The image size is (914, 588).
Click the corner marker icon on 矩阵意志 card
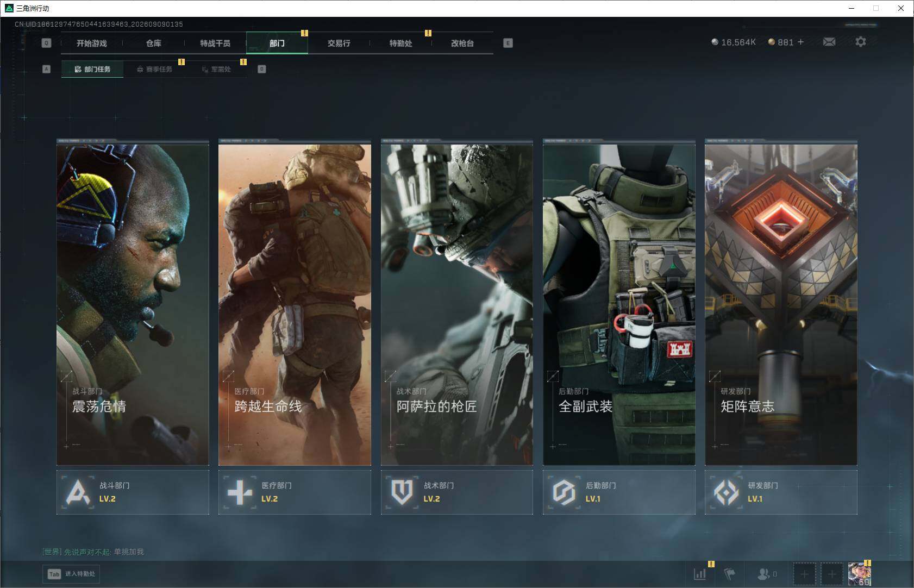(715, 376)
